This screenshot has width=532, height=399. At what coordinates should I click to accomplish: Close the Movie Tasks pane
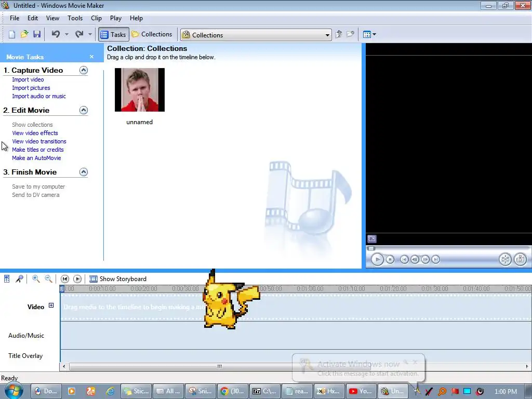pos(91,57)
